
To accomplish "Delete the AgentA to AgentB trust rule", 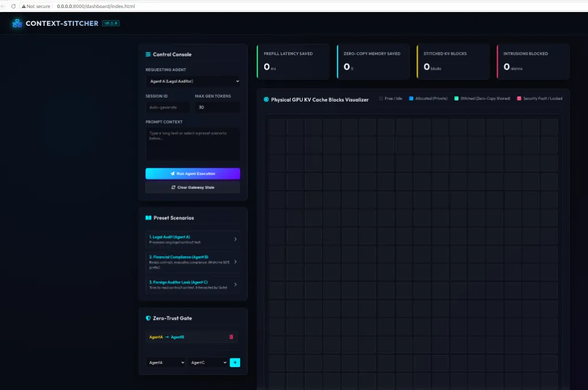I will coord(231,337).
